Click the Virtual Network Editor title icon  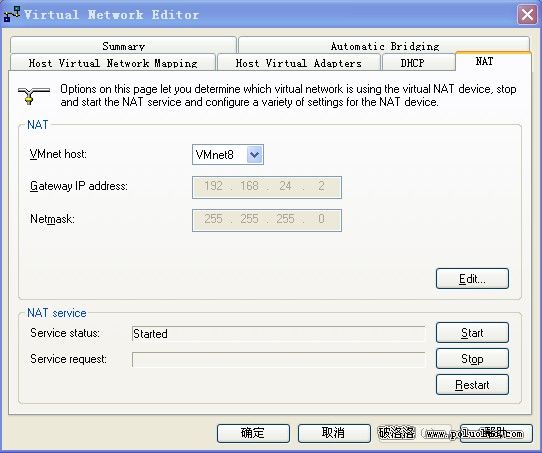12,15
